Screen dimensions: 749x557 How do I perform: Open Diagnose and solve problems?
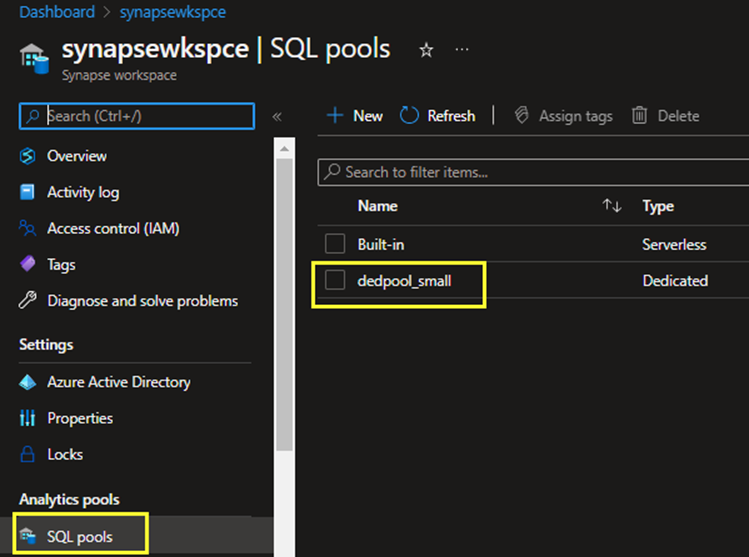coord(142,301)
